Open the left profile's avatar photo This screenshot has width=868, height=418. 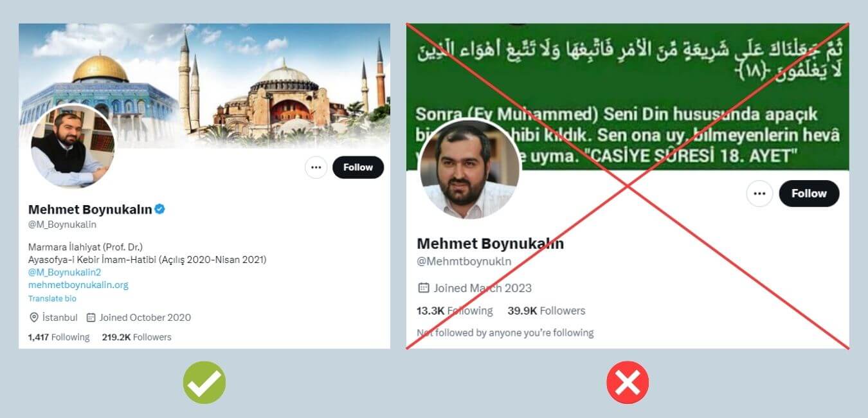[71, 147]
